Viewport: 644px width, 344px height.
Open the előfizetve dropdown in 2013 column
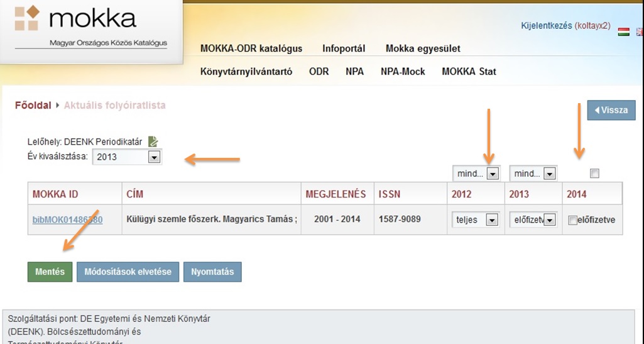(533, 220)
